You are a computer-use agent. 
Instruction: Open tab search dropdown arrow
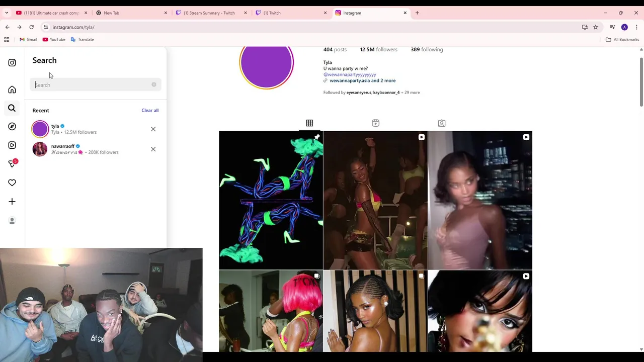point(7,13)
